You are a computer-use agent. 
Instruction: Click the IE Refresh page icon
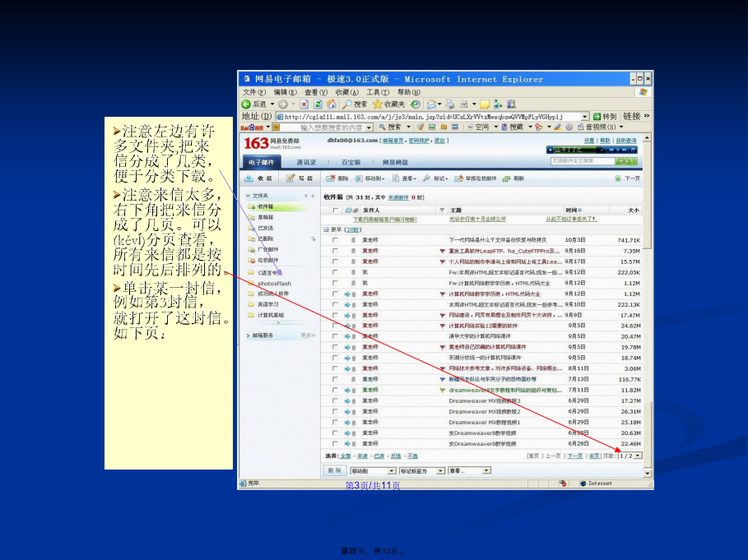click(x=318, y=104)
